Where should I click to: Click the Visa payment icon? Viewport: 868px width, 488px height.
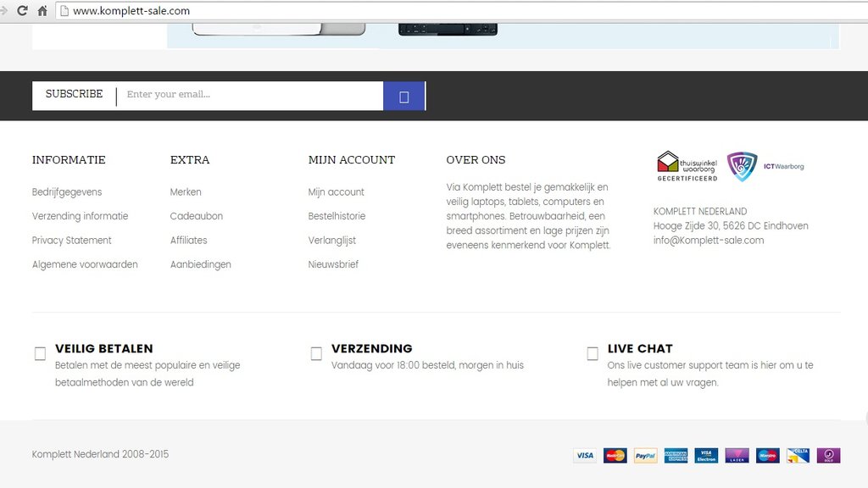(x=584, y=456)
